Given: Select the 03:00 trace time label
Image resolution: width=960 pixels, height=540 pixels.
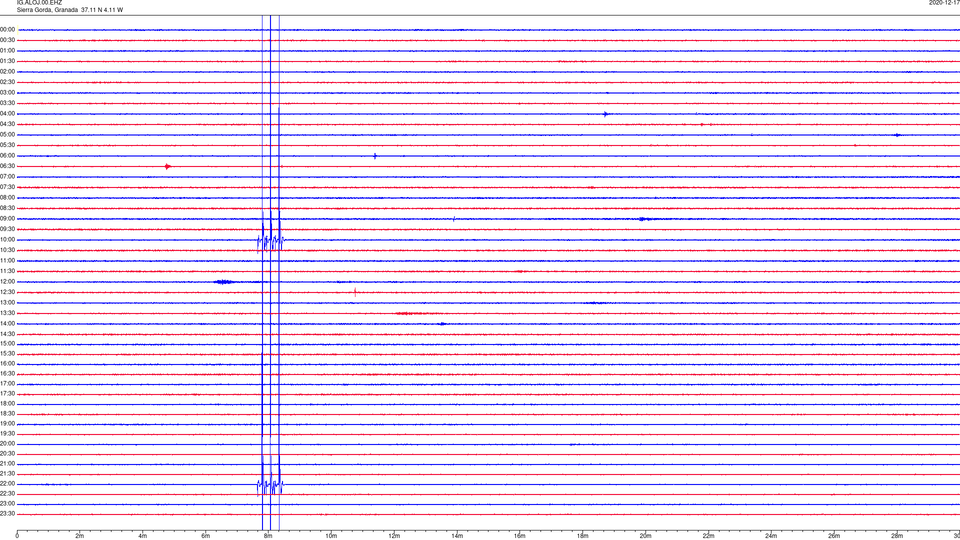Looking at the screenshot, I should [x=7, y=92].
